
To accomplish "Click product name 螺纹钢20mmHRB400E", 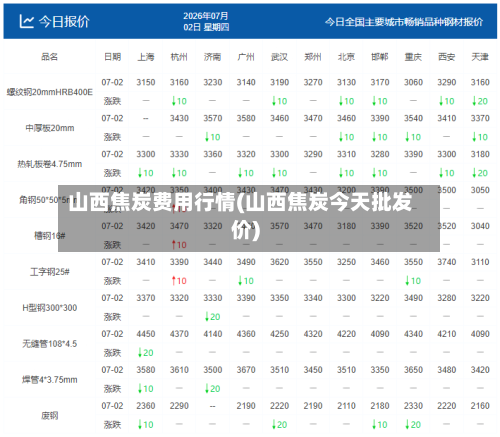I will [x=50, y=92].
